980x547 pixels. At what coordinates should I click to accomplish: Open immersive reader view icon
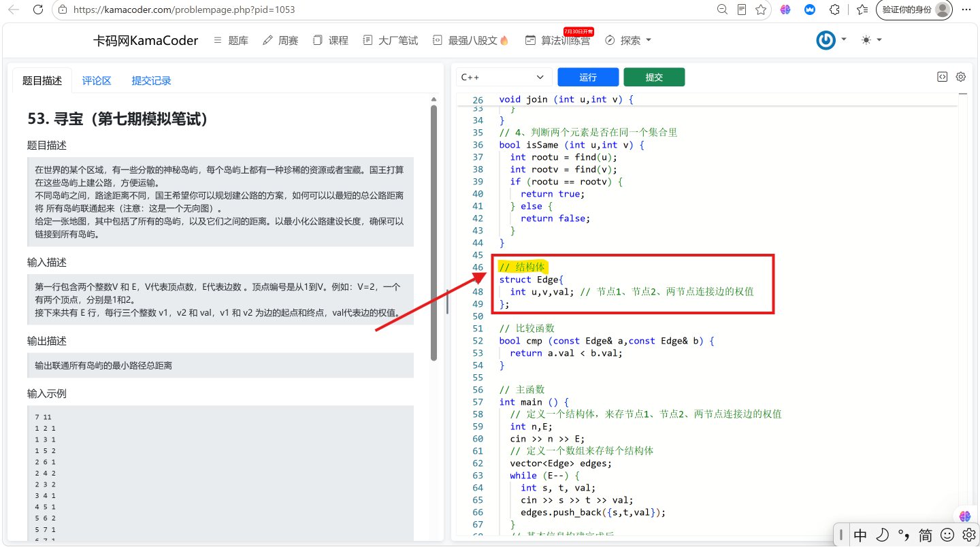742,10
